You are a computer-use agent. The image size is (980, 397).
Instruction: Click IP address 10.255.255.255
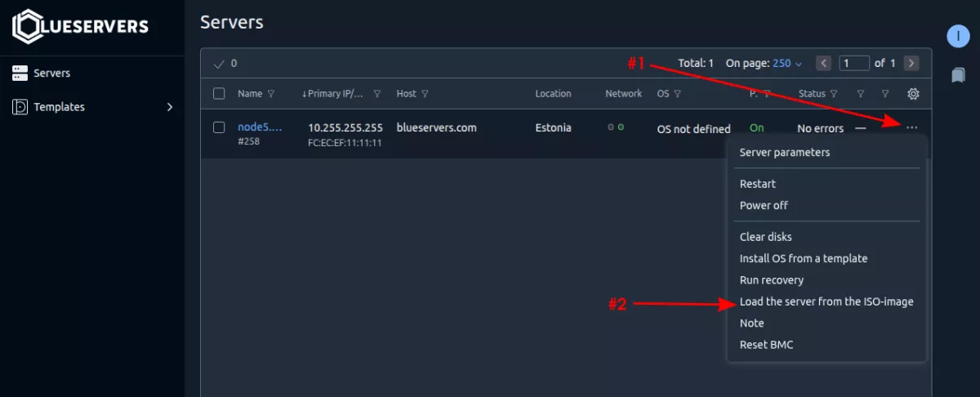click(345, 128)
